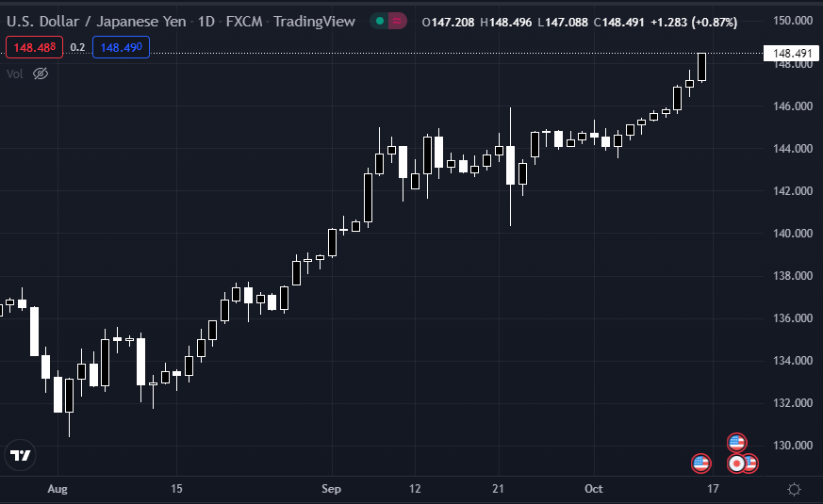823x504 pixels.
Task: Click the 0.2 spread value
Action: pos(77,47)
